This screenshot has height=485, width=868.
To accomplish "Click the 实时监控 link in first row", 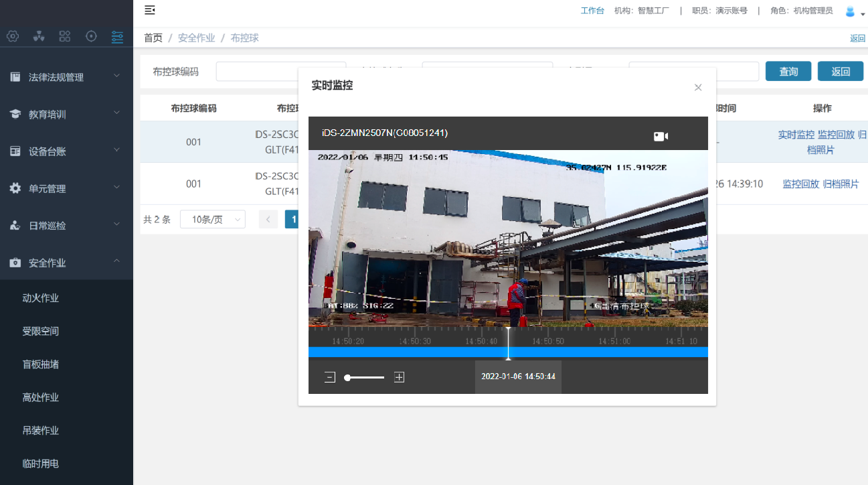I will coord(796,135).
